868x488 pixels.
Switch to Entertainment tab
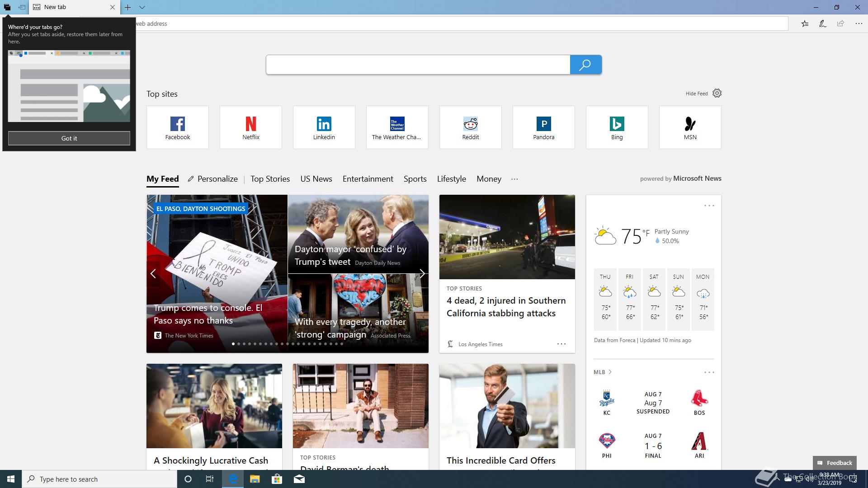pos(368,179)
